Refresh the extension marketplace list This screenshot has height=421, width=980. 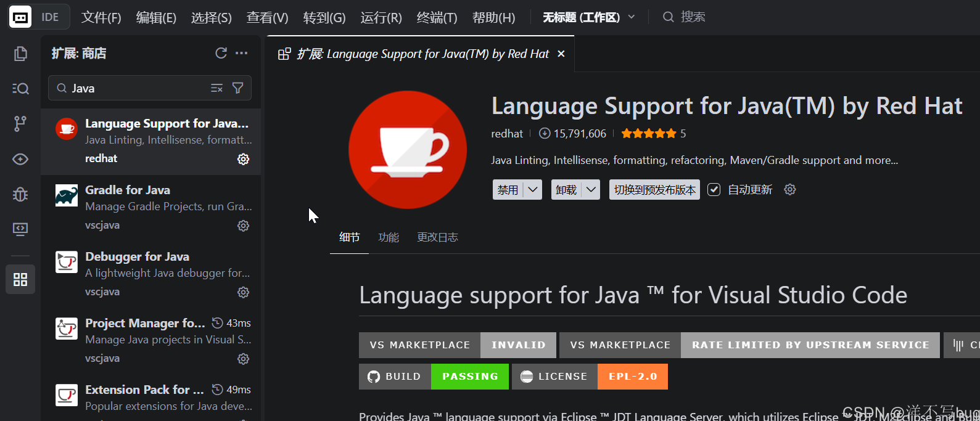221,53
